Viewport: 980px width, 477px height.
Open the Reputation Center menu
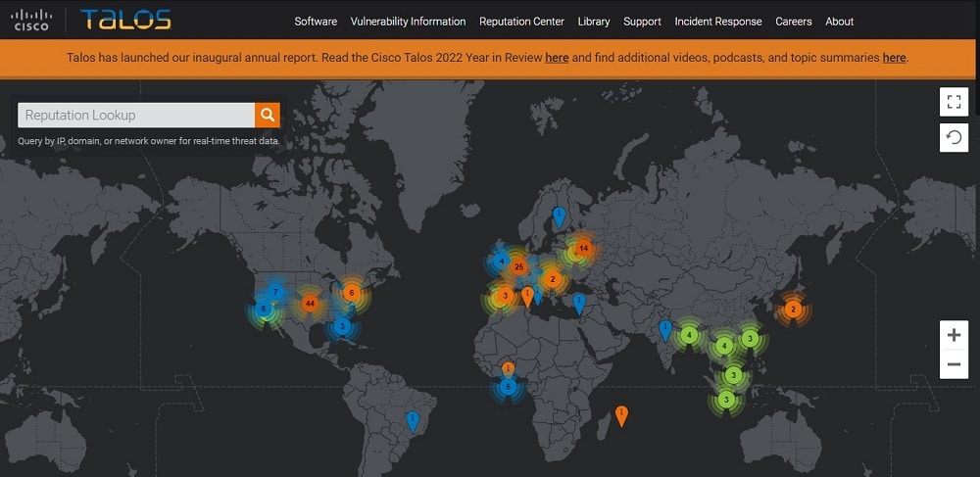pos(522,22)
